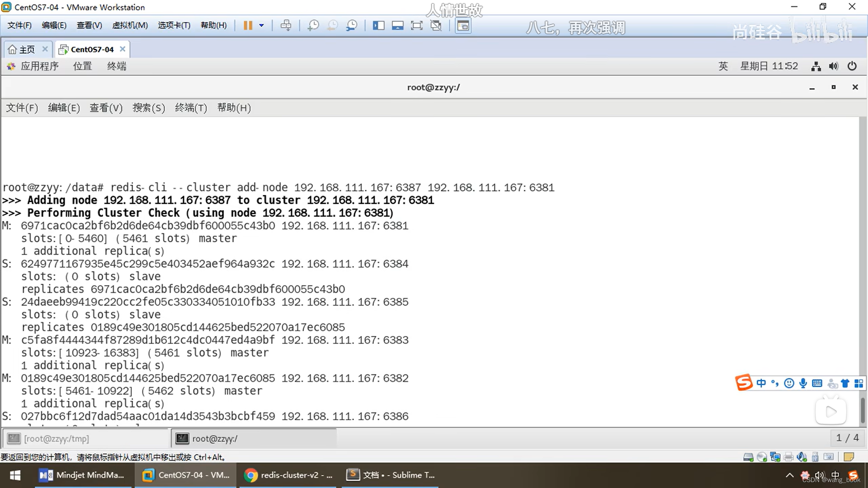Open the terminal 搜索(S) menu

(148, 108)
